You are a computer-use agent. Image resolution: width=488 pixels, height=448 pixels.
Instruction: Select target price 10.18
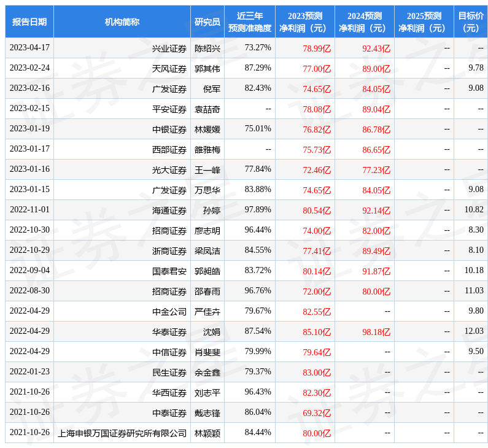click(x=474, y=270)
